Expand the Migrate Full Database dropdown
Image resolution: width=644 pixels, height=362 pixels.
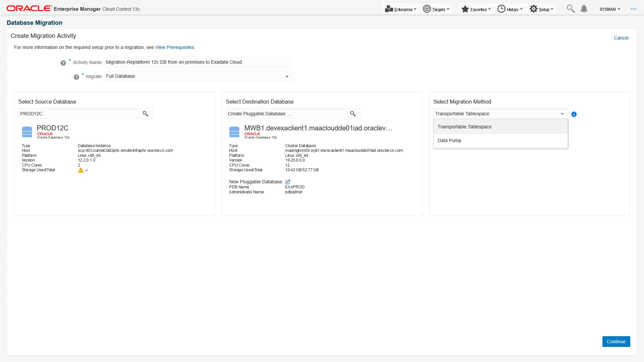point(287,77)
